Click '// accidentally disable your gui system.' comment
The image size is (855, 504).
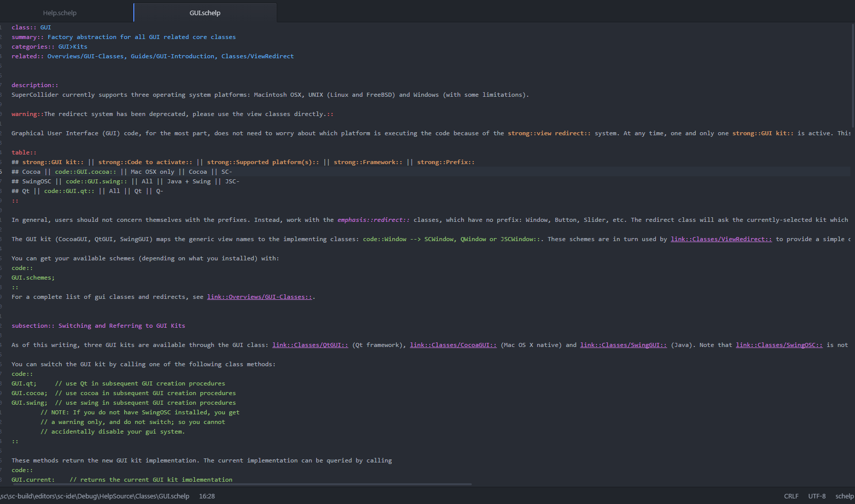click(x=113, y=432)
